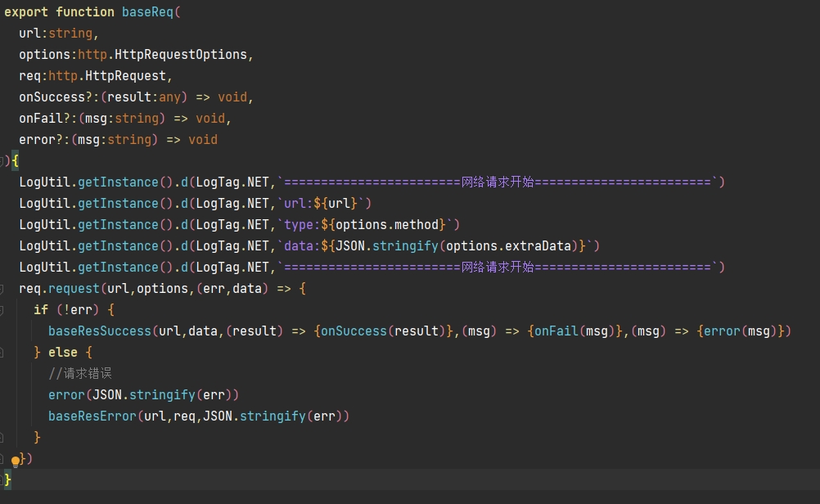Click LogTag.NET on the data log line
Screen dimensions: 820x504
click(x=232, y=245)
